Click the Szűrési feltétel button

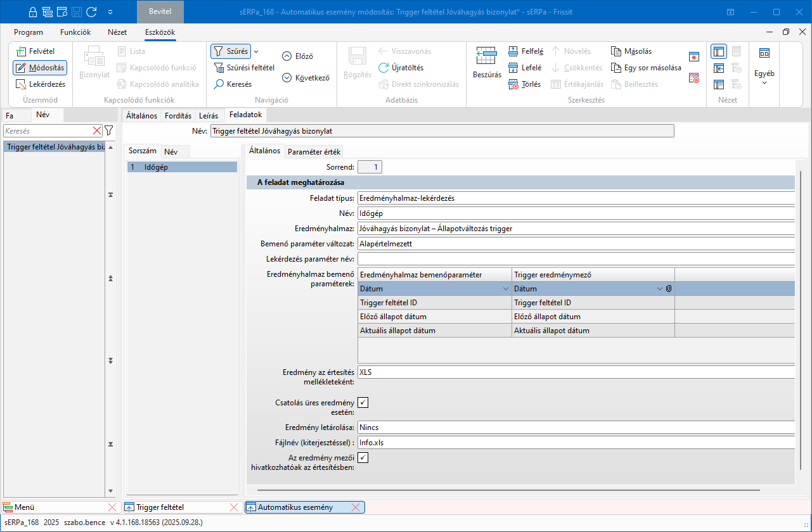pos(243,68)
